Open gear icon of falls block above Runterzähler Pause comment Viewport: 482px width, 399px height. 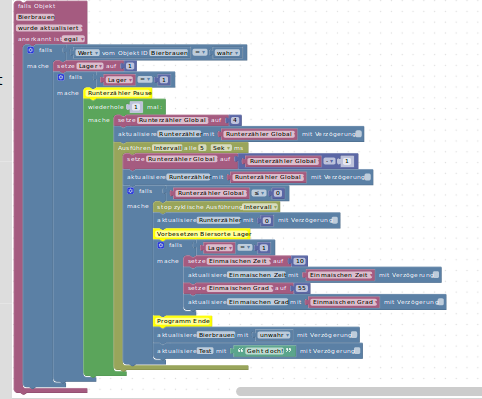[61, 77]
